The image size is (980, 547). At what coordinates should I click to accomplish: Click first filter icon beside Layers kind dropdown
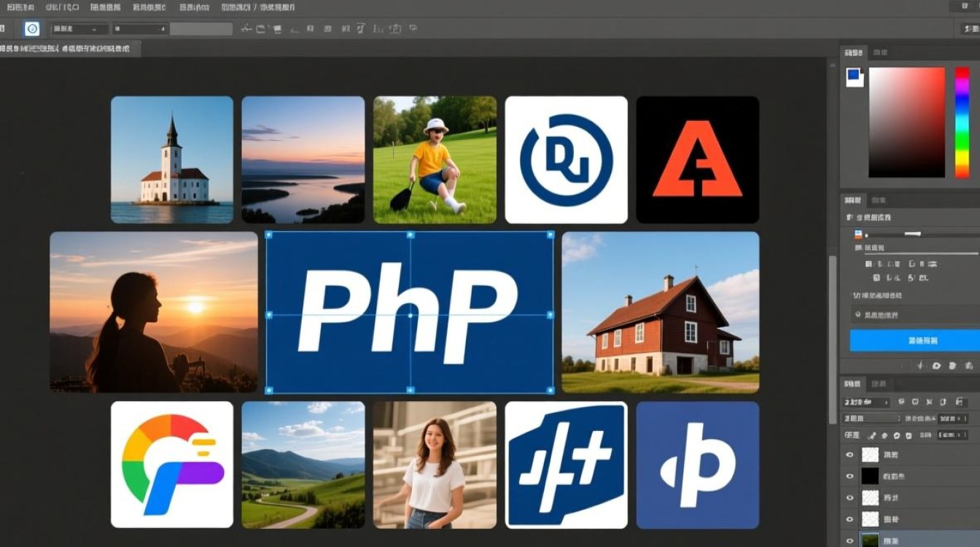tap(902, 402)
